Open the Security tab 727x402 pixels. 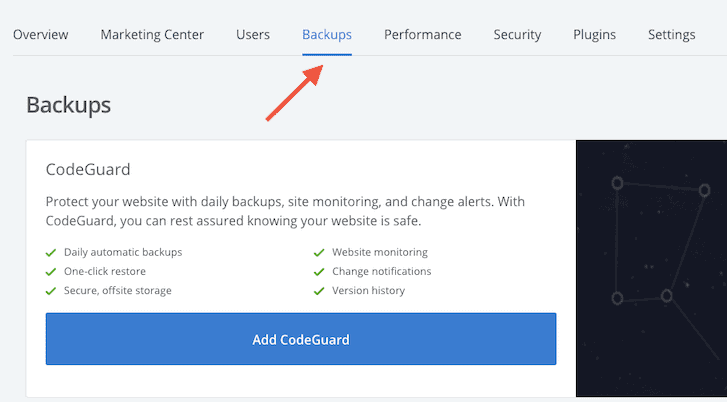coord(517,35)
